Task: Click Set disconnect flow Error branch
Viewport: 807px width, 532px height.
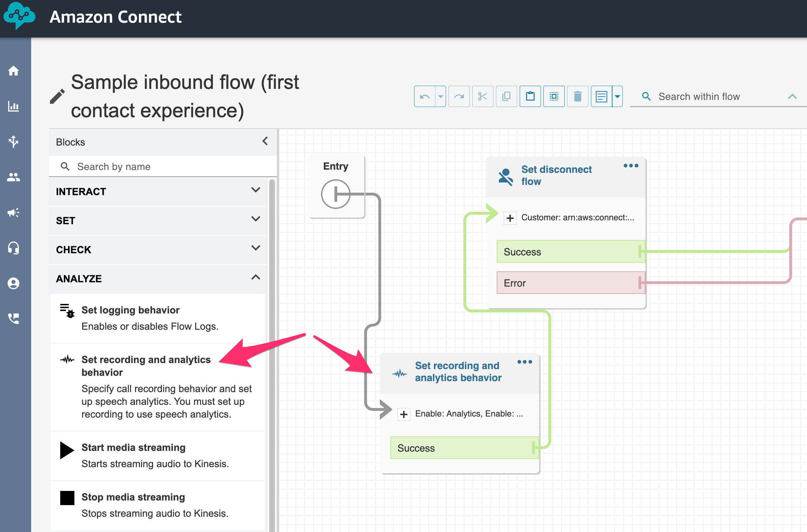Action: [570, 283]
